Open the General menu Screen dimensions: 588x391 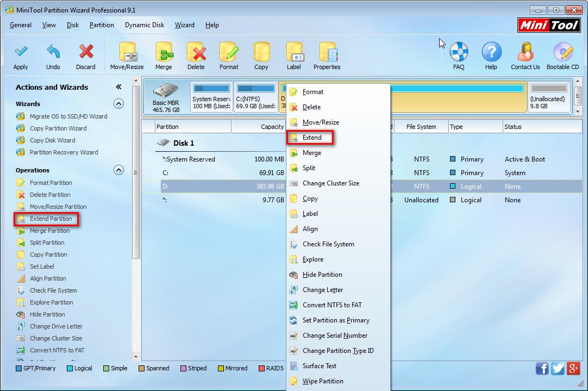pyautogui.click(x=21, y=25)
